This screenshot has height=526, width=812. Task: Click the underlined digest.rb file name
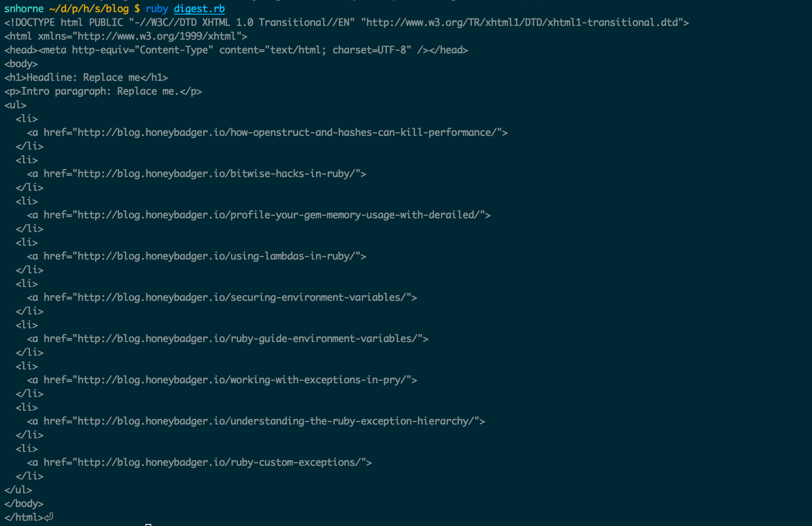point(199,9)
